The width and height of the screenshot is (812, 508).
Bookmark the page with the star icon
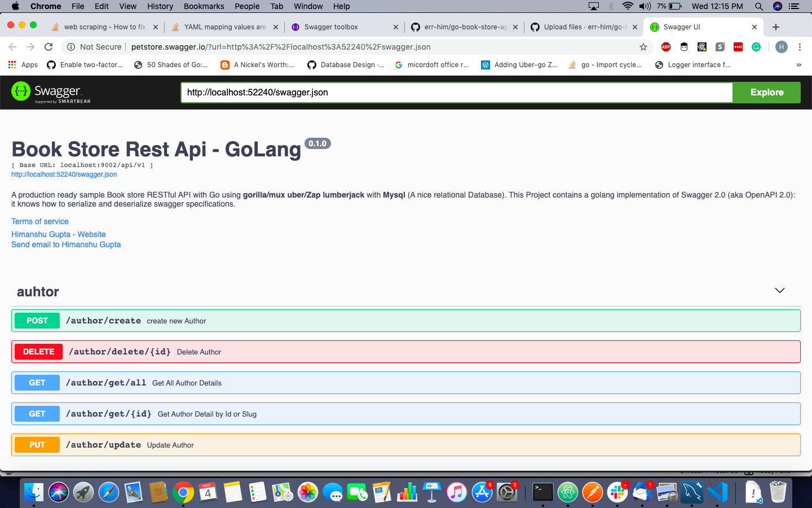point(643,47)
